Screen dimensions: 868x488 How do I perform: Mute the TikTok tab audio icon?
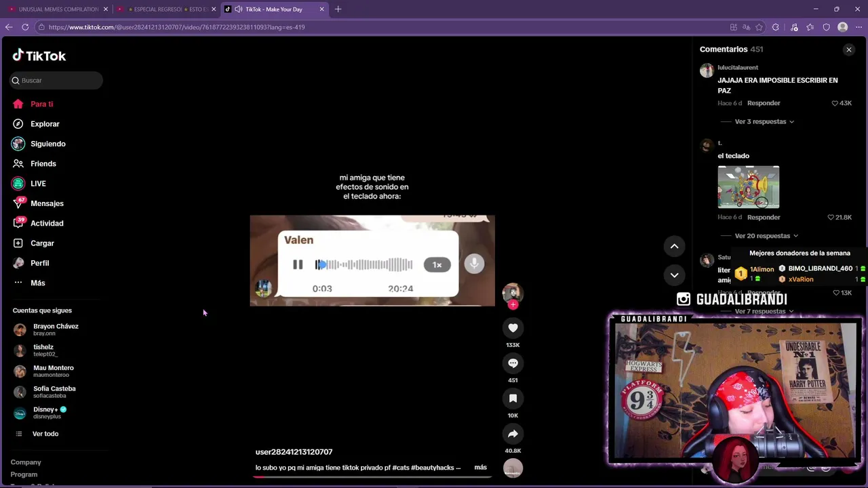[x=239, y=9]
